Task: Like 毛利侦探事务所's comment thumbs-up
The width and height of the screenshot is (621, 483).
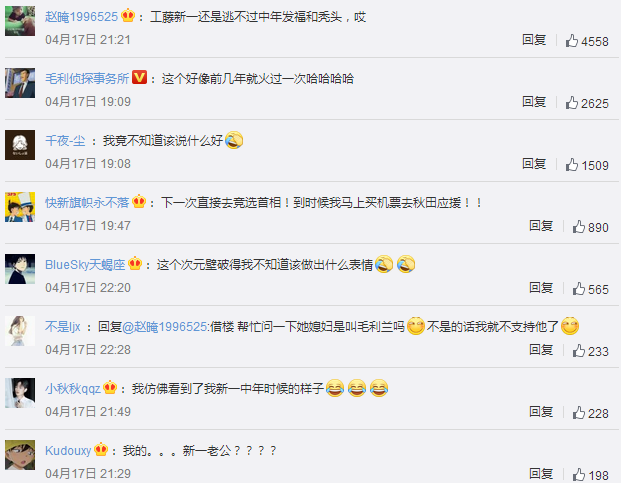Action: click(571, 103)
